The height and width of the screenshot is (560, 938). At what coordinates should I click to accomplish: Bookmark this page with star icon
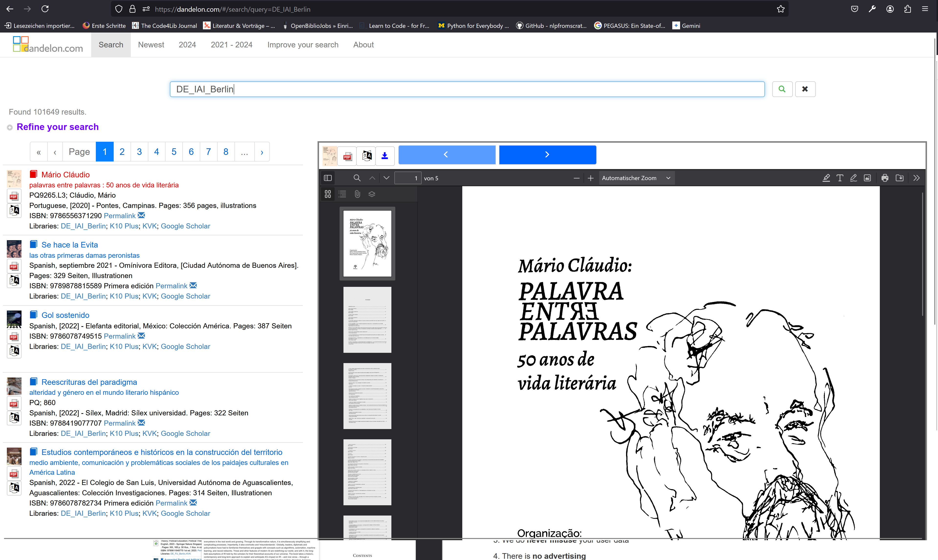pos(781,9)
